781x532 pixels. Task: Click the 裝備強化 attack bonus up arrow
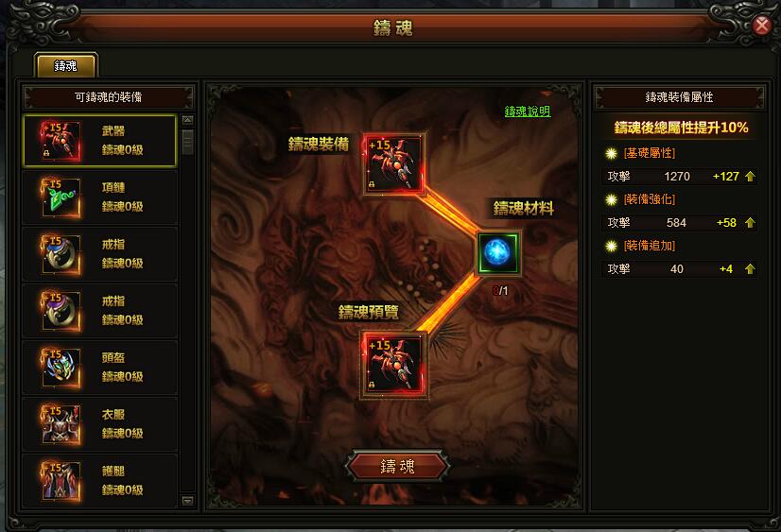pos(750,222)
